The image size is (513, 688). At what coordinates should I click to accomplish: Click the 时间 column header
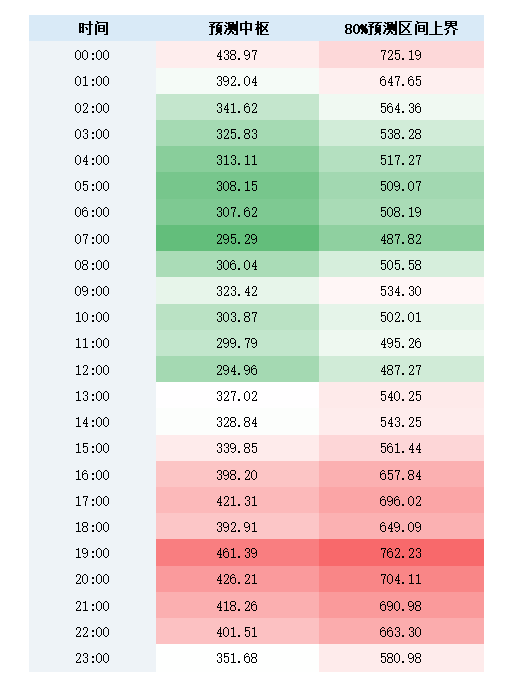[93, 29]
